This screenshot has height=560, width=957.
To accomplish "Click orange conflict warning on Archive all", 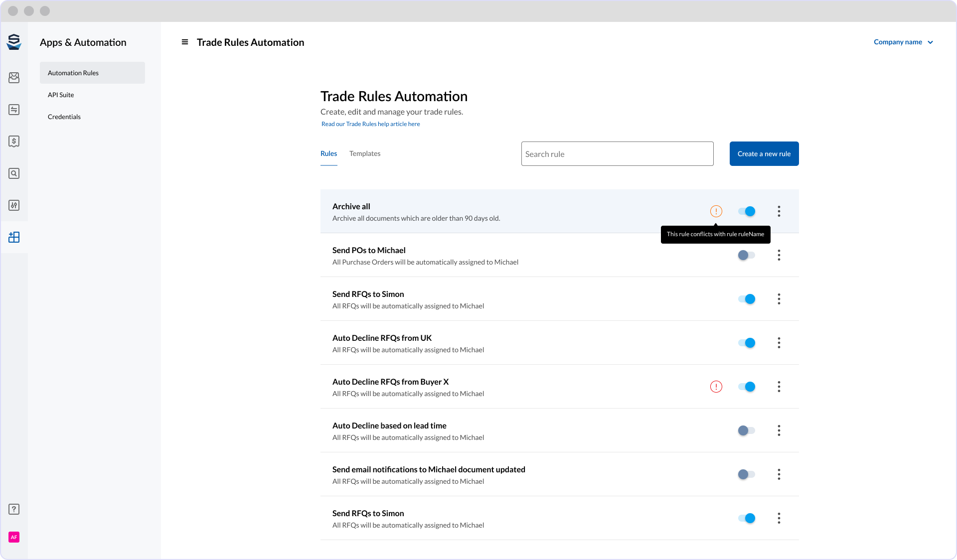I will click(716, 211).
